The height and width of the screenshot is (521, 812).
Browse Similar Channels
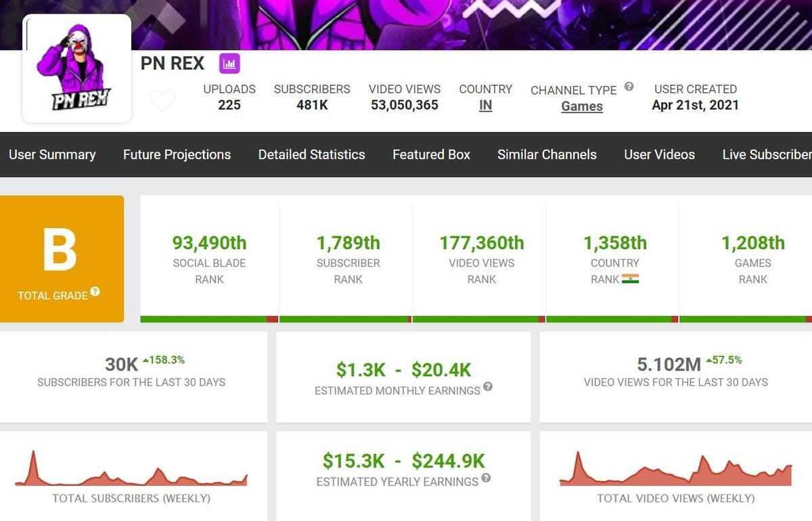pyautogui.click(x=547, y=154)
